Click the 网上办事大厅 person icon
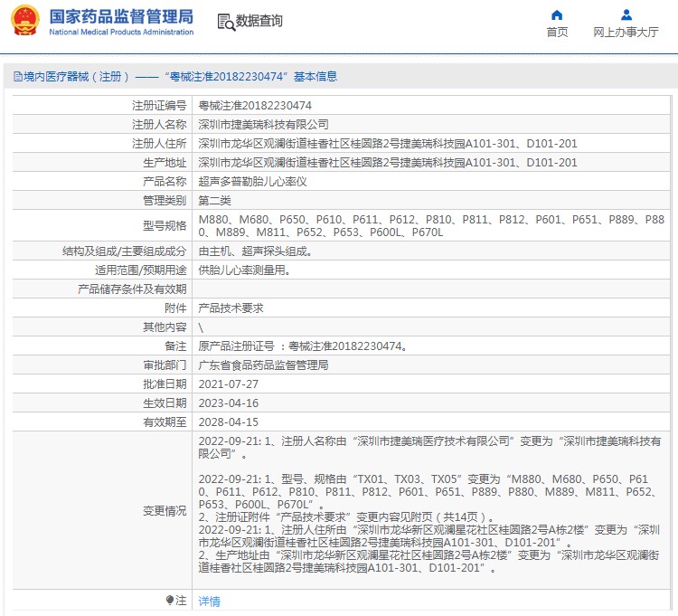Screen dimensions: 678x616 coord(626,14)
